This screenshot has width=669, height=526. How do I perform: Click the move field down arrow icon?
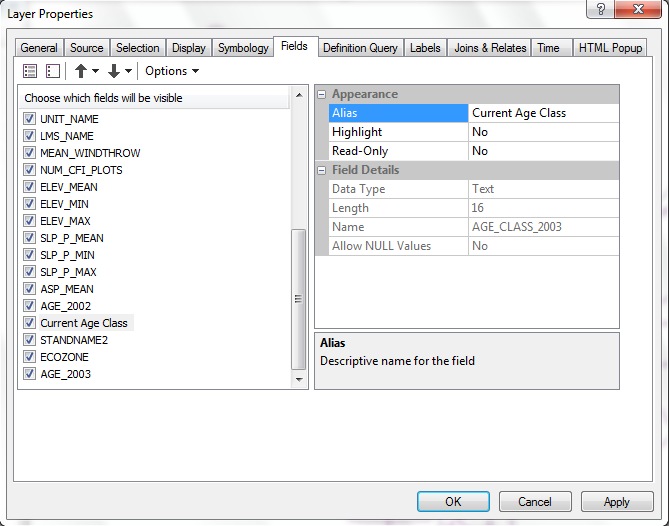[113, 71]
